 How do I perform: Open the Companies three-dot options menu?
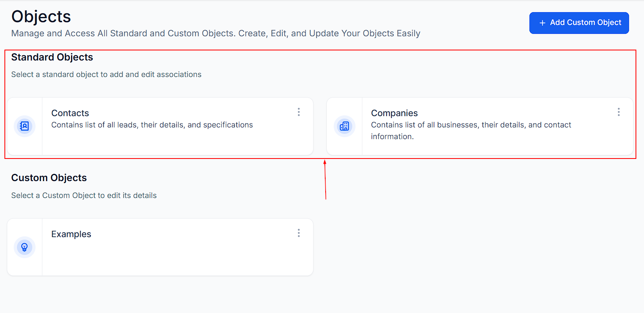618,112
